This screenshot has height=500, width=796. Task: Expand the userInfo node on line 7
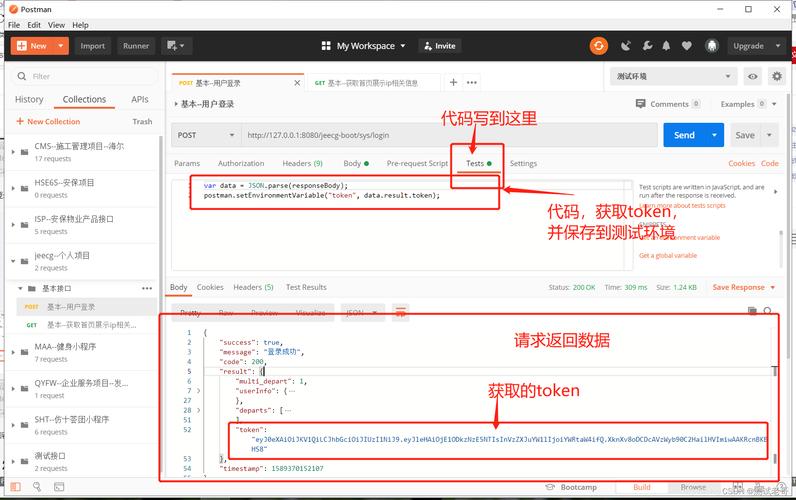pyautogui.click(x=198, y=391)
